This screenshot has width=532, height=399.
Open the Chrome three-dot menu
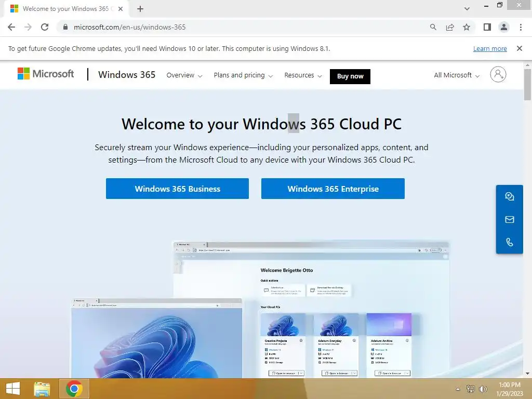tap(521, 27)
